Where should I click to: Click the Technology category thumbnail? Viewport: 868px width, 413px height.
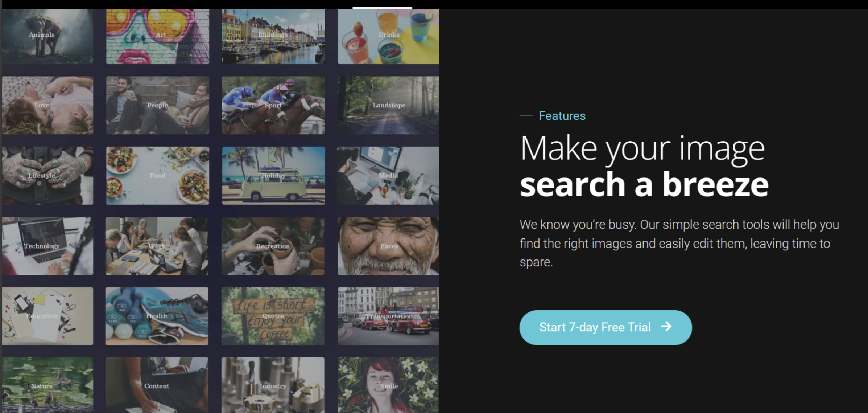(x=47, y=246)
